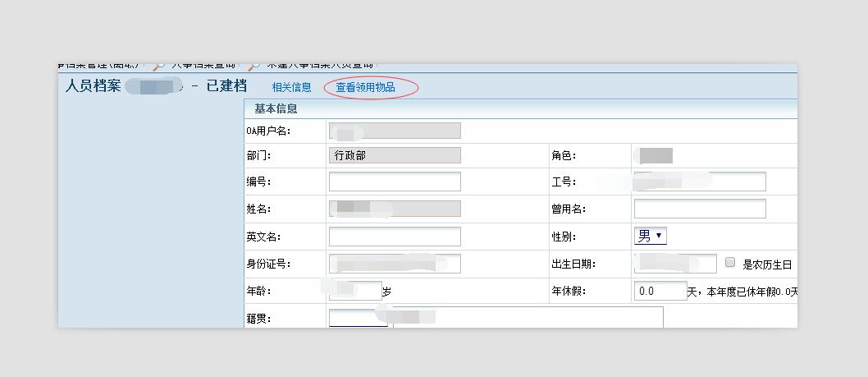Select the 出生日期: label
This screenshot has width=868, height=377.
click(573, 264)
